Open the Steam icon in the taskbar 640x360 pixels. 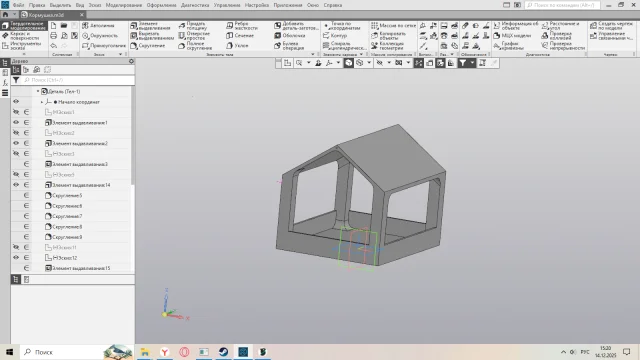point(223,352)
